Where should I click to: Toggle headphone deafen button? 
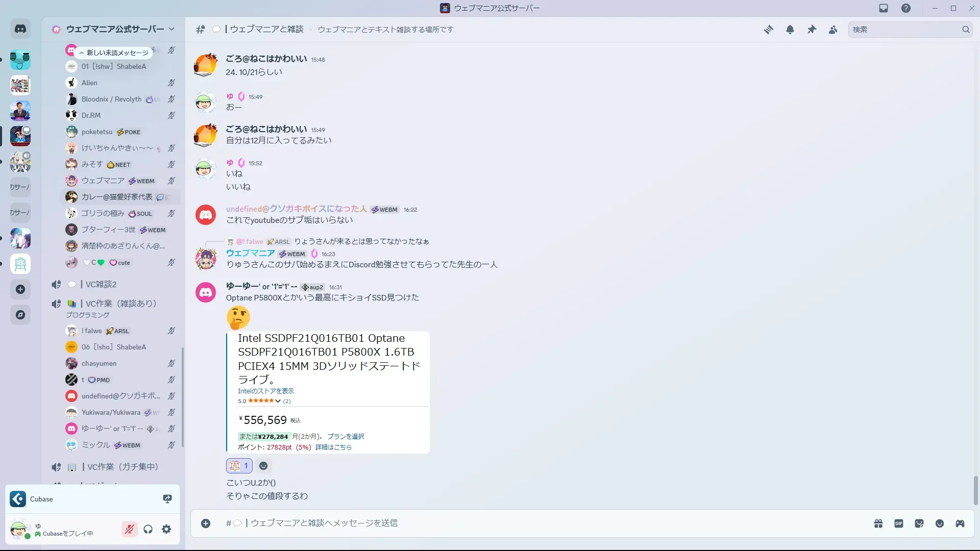(x=148, y=529)
